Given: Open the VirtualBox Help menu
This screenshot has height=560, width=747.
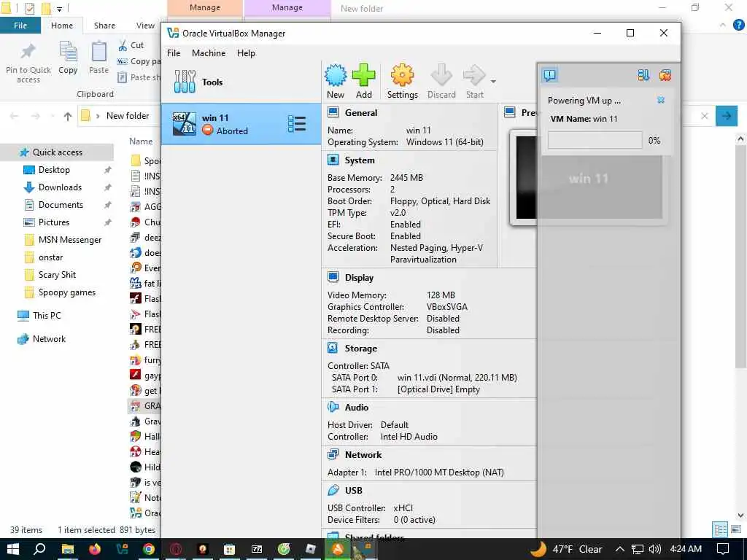Looking at the screenshot, I should [246, 52].
